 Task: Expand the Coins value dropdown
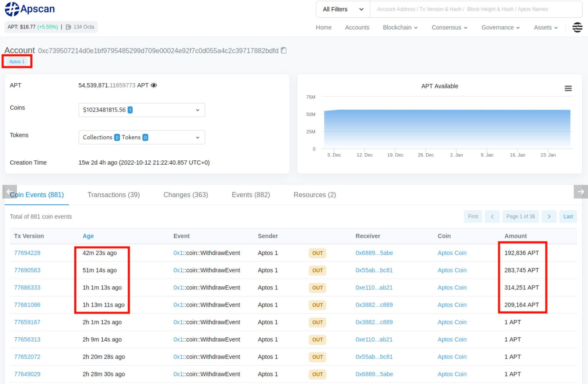point(142,110)
